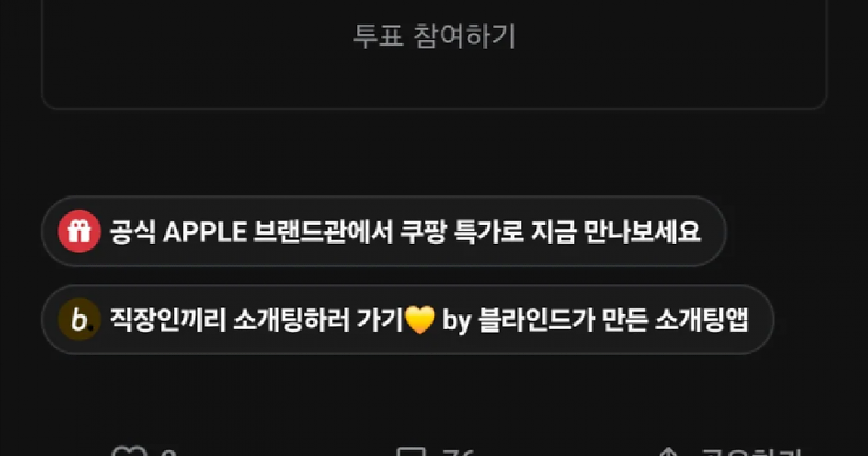Click the 투표 참여하기 vote button
The width and height of the screenshot is (868, 456).
pos(434,36)
